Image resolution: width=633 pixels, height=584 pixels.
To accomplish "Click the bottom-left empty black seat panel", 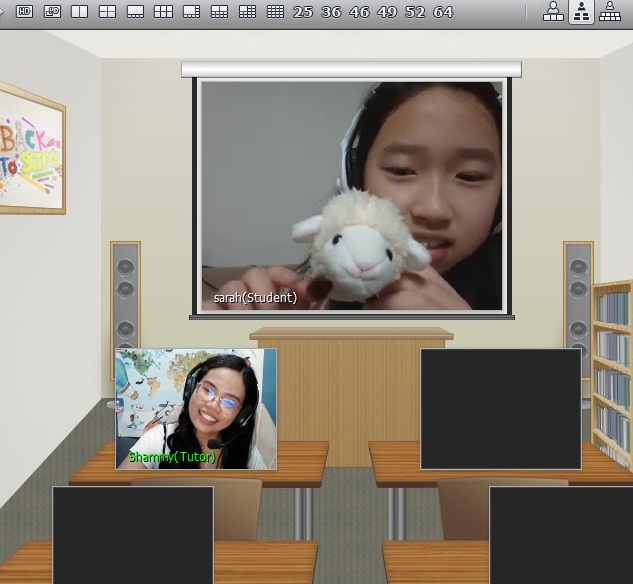I will (x=133, y=535).
